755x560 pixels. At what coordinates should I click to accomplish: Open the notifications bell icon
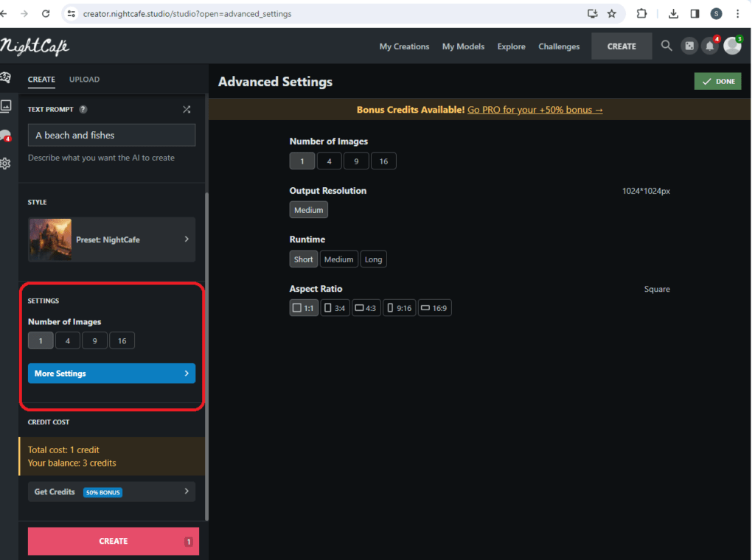coord(710,46)
